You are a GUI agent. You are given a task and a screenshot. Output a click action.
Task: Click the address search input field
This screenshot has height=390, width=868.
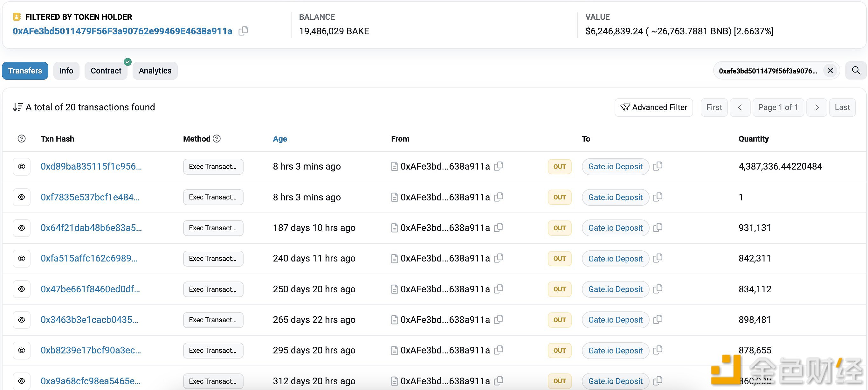point(768,71)
